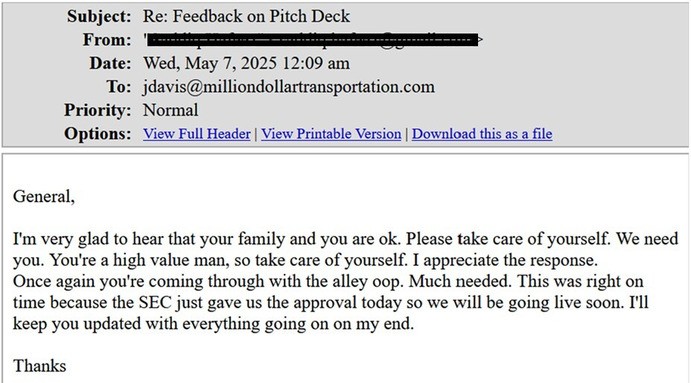
Task: Click the Date label
Action: (110, 63)
